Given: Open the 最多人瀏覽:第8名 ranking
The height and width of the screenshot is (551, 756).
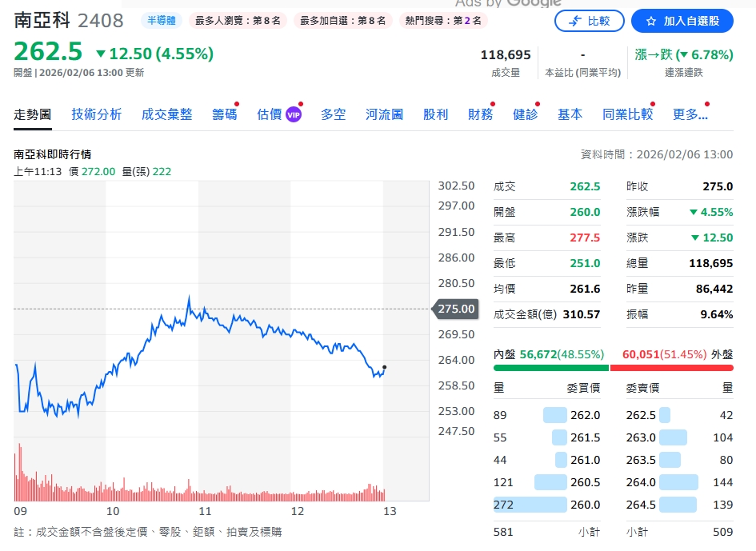Looking at the screenshot, I should point(238,21).
